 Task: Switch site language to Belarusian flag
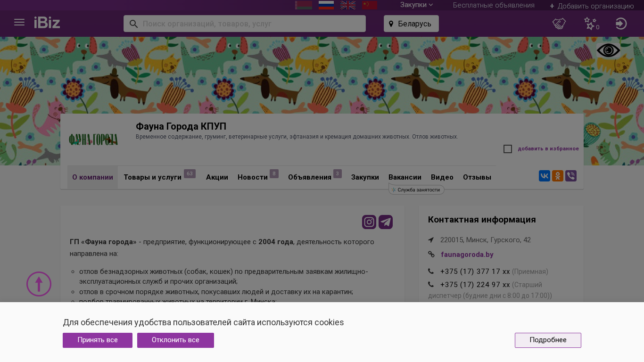click(304, 5)
